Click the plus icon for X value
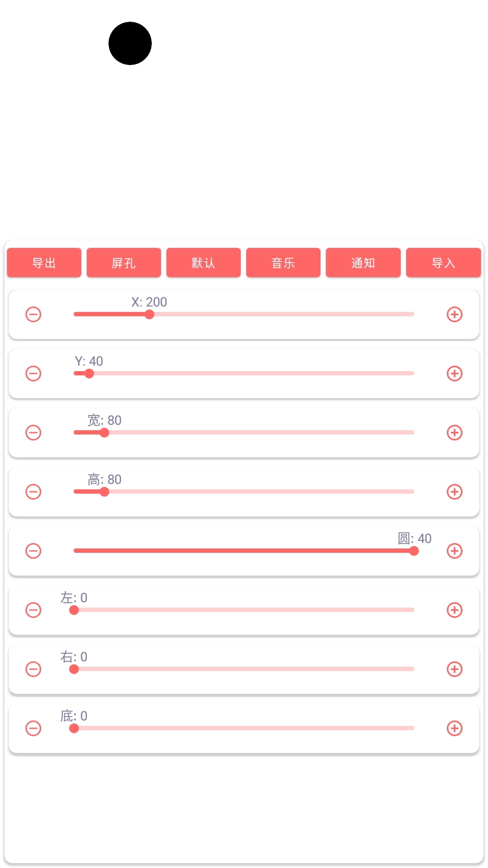This screenshot has width=488, height=868. (454, 315)
